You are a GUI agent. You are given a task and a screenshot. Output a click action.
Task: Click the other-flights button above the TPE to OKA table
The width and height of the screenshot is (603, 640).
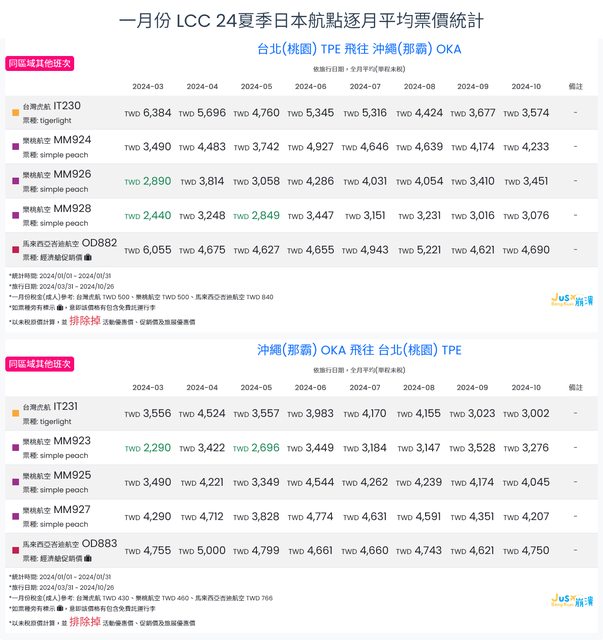point(39,63)
